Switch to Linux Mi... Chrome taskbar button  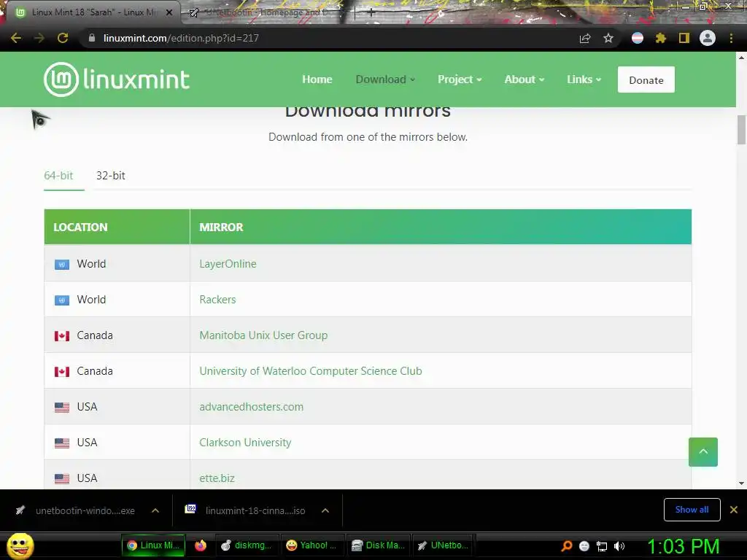coord(153,545)
